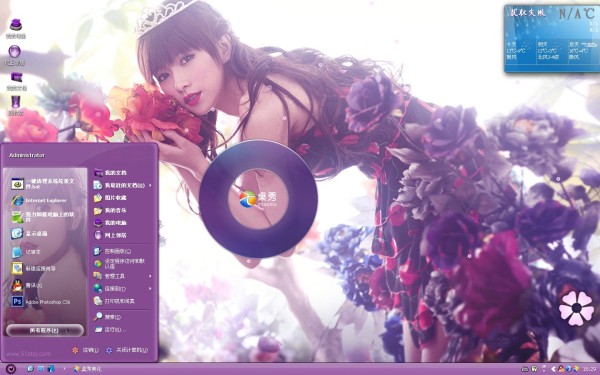The width and height of the screenshot is (600, 375).
Task: Open Notepad (记事本) from Start menu
Action: point(27,252)
